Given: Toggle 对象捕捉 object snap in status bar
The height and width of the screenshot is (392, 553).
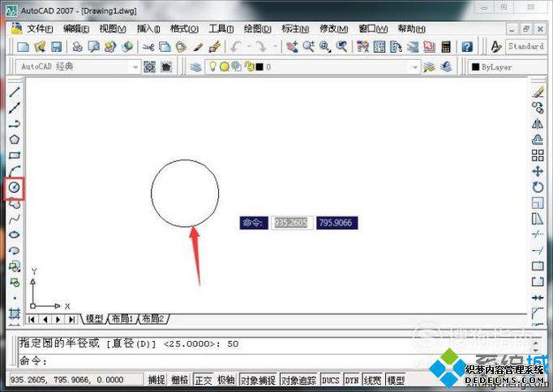Looking at the screenshot, I should point(258,380).
